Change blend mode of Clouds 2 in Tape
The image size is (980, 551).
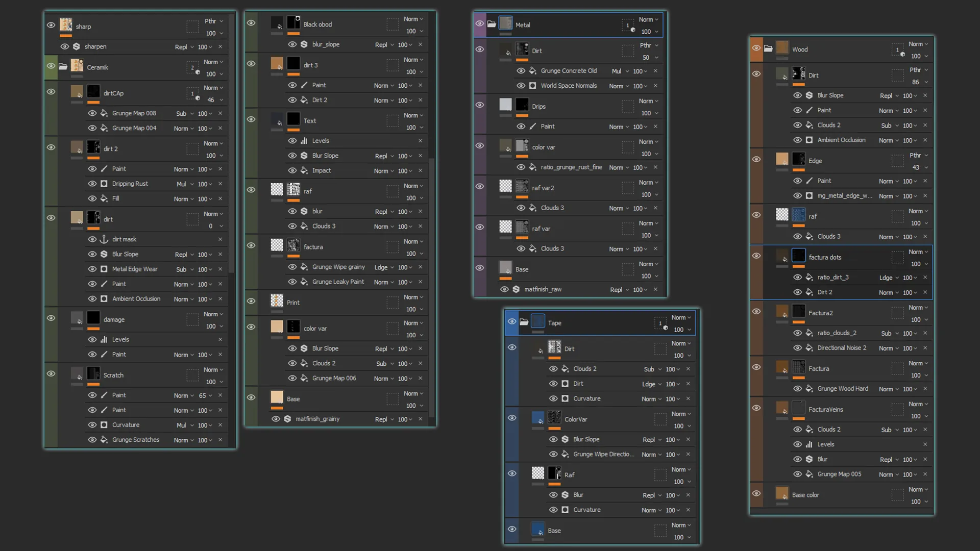pos(652,369)
